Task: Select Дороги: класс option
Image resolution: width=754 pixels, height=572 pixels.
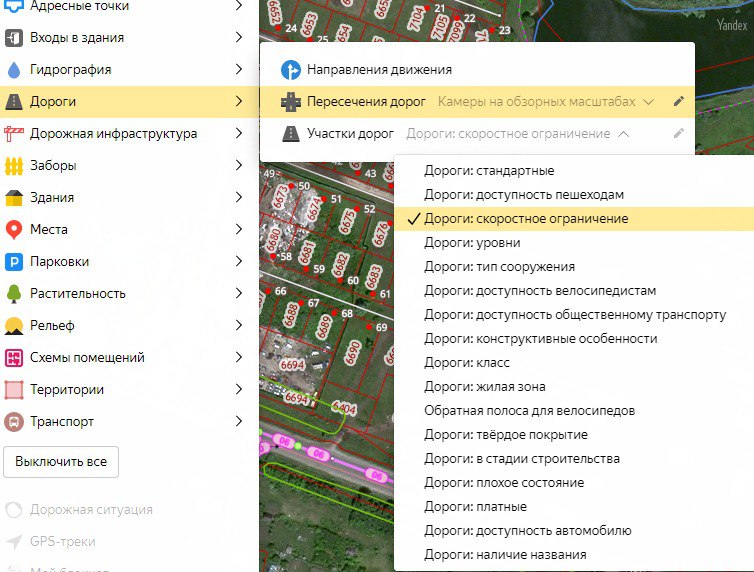Action: (x=574, y=363)
